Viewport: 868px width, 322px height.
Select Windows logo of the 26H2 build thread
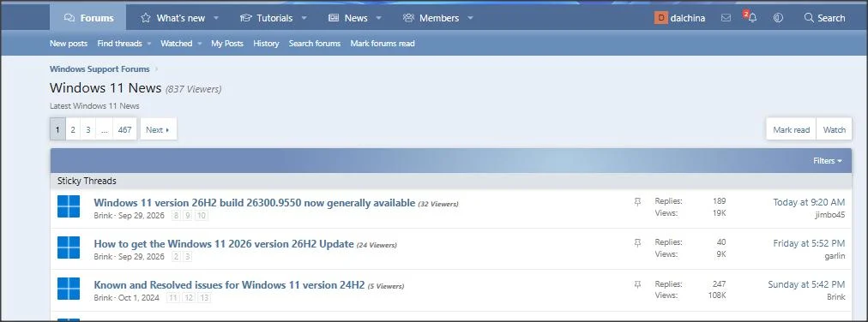(69, 206)
